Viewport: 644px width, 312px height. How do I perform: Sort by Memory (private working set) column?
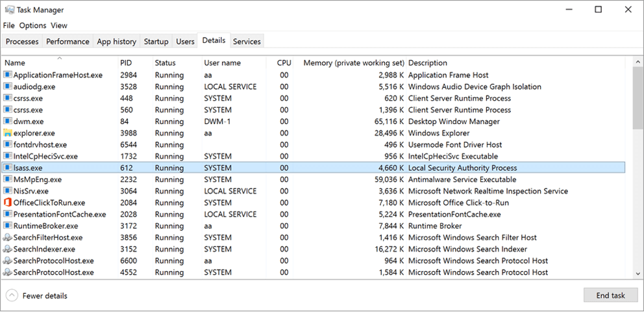point(354,63)
